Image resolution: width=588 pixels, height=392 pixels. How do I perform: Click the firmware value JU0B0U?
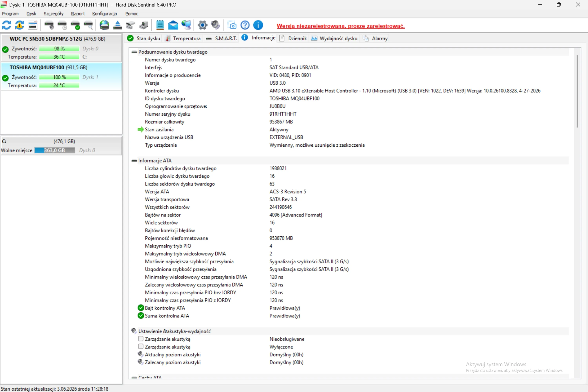tap(278, 106)
